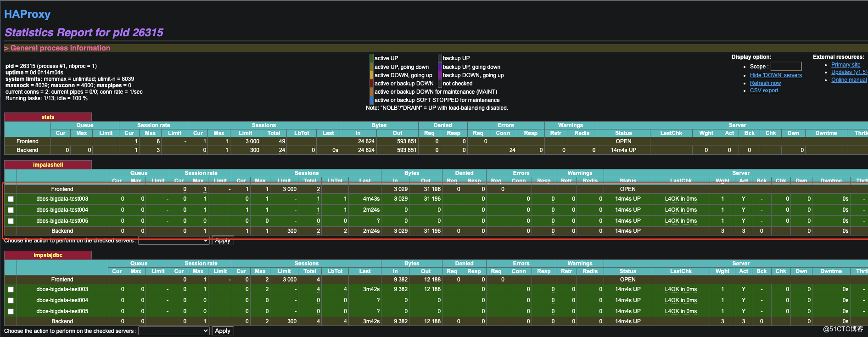This screenshot has height=337, width=868.
Task: Click the blue 'SOFT STOPPED for maintenance' legend swatch
Action: pyautogui.click(x=371, y=100)
